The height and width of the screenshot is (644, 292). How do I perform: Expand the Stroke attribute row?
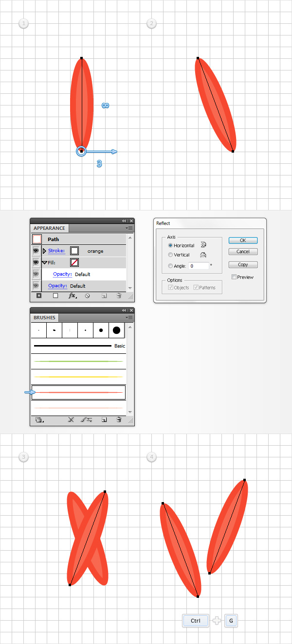[x=45, y=251]
